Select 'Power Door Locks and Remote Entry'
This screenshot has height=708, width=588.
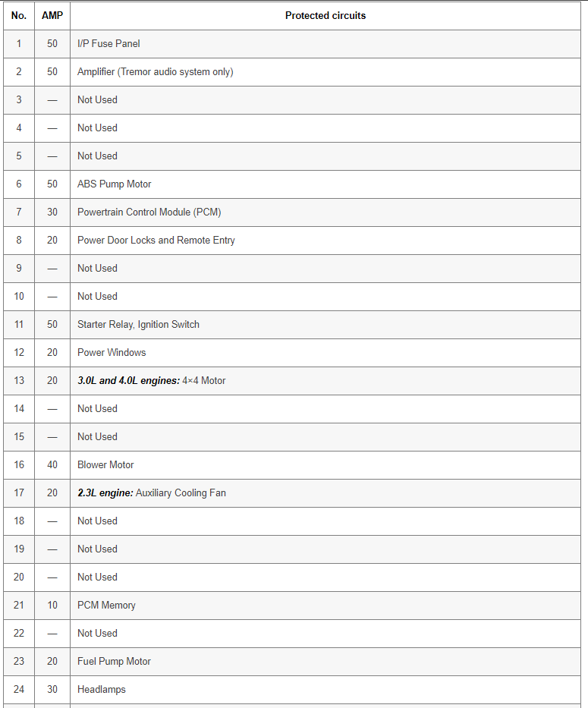(156, 241)
